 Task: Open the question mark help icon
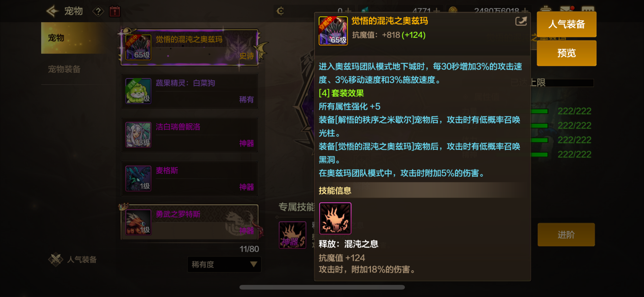click(x=98, y=12)
